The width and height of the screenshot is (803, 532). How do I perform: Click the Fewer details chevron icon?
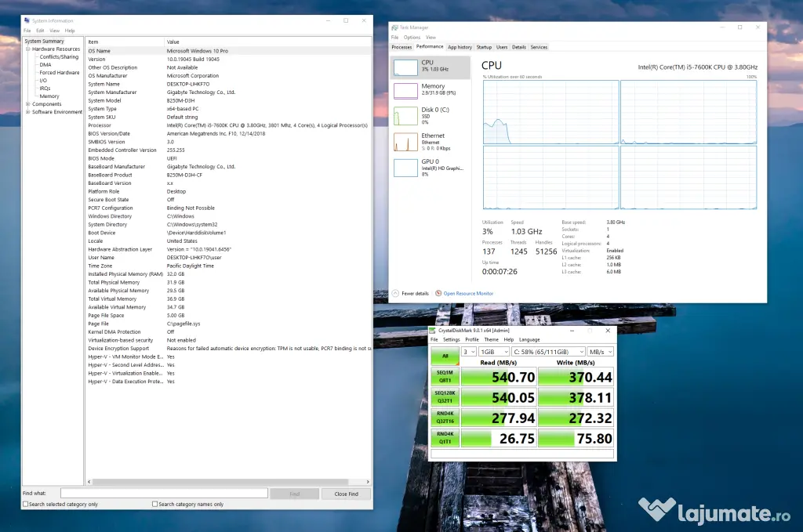point(395,294)
